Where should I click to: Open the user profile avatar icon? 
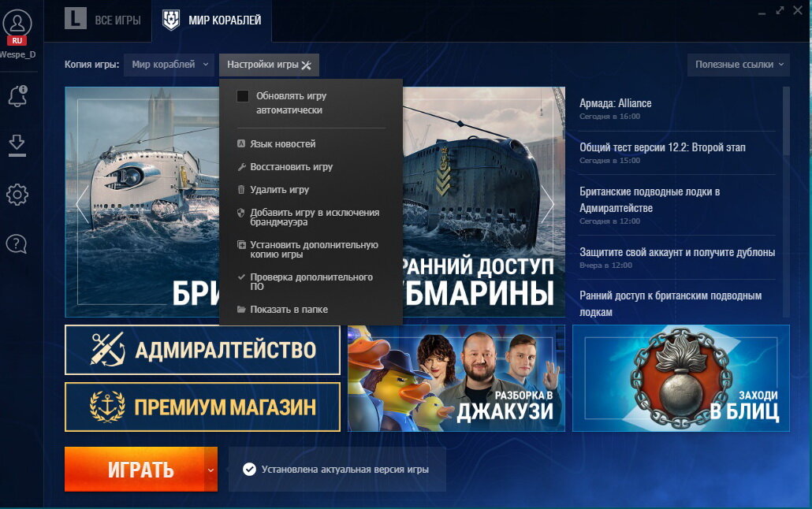tap(17, 24)
